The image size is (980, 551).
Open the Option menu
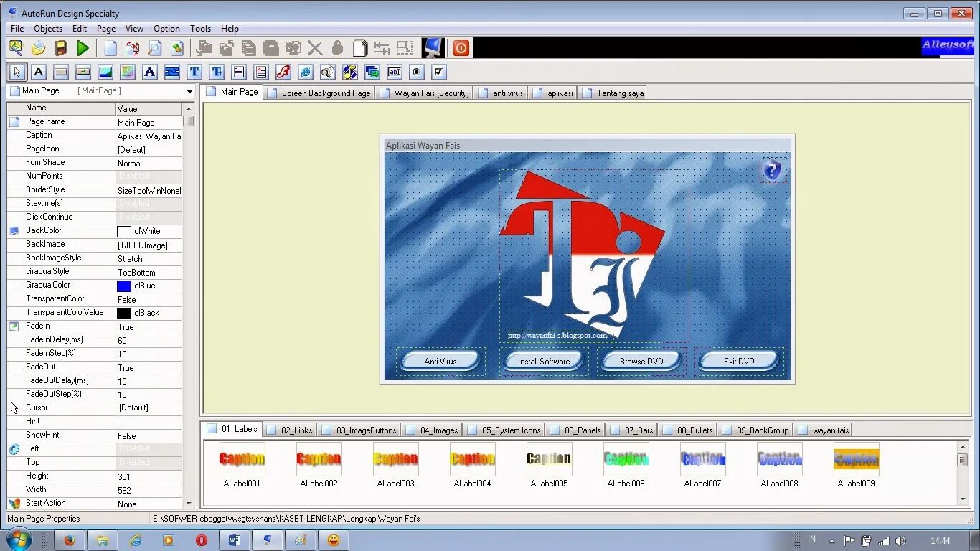[x=166, y=29]
